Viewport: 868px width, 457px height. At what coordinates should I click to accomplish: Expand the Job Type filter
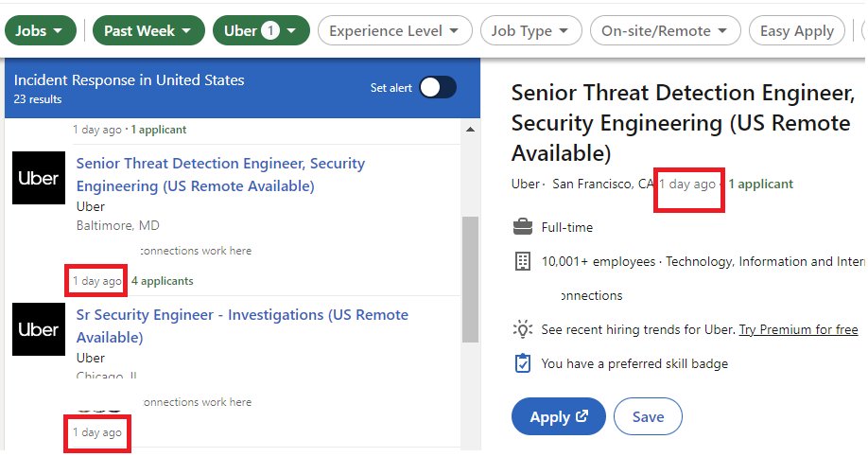[530, 30]
